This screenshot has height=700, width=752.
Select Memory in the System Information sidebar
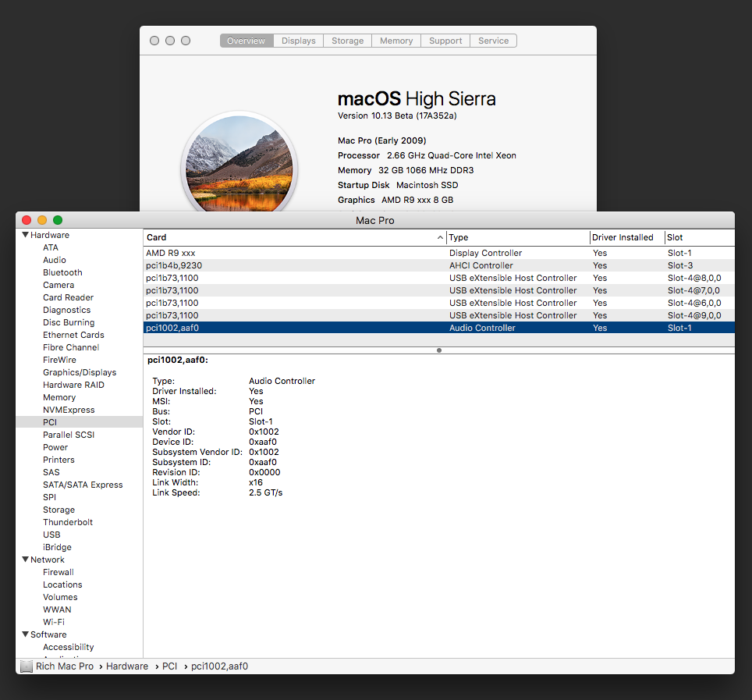59,397
